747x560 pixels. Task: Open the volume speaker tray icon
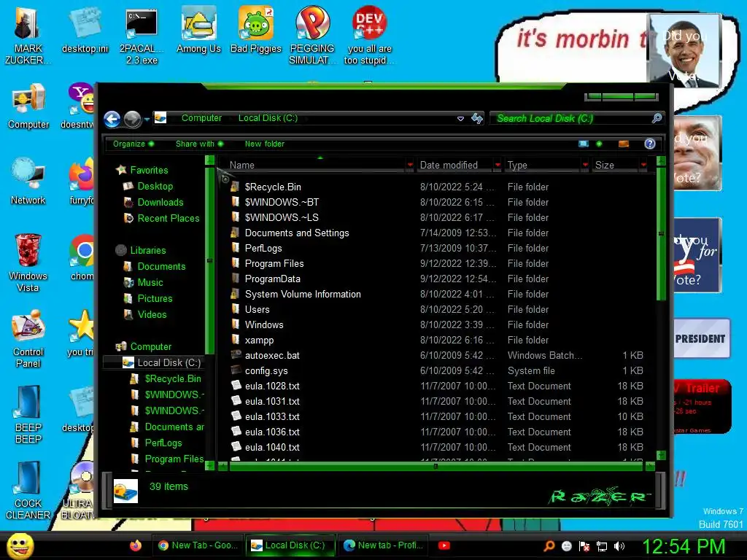click(x=619, y=547)
